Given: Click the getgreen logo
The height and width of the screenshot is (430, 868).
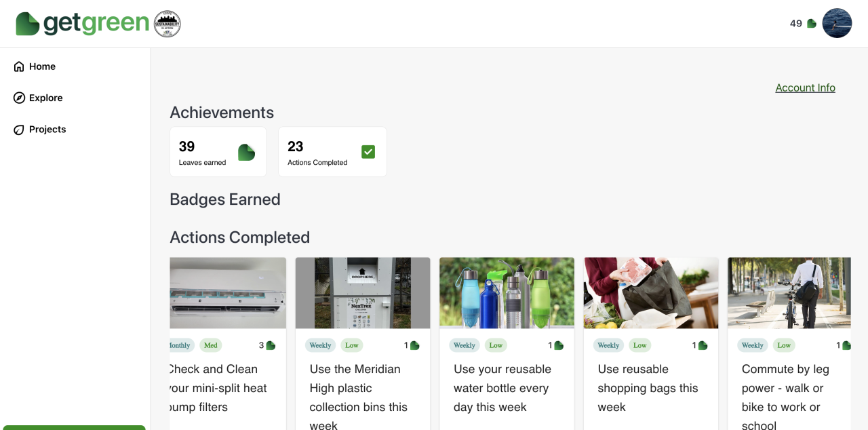Looking at the screenshot, I should (82, 24).
